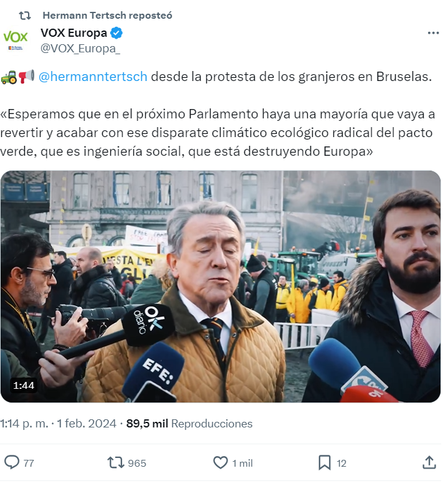Click the VOX Europa display name
Image resolution: width=448 pixels, height=491 pixels.
pyautogui.click(x=74, y=33)
